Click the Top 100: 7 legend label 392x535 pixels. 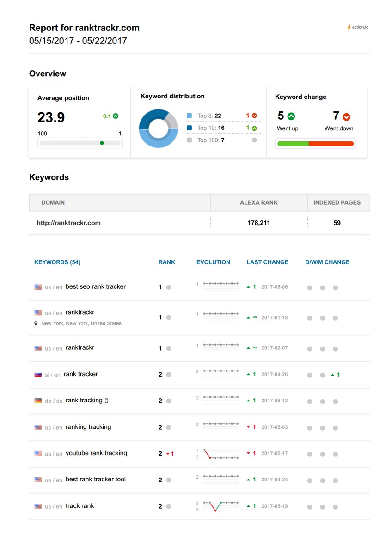[211, 140]
